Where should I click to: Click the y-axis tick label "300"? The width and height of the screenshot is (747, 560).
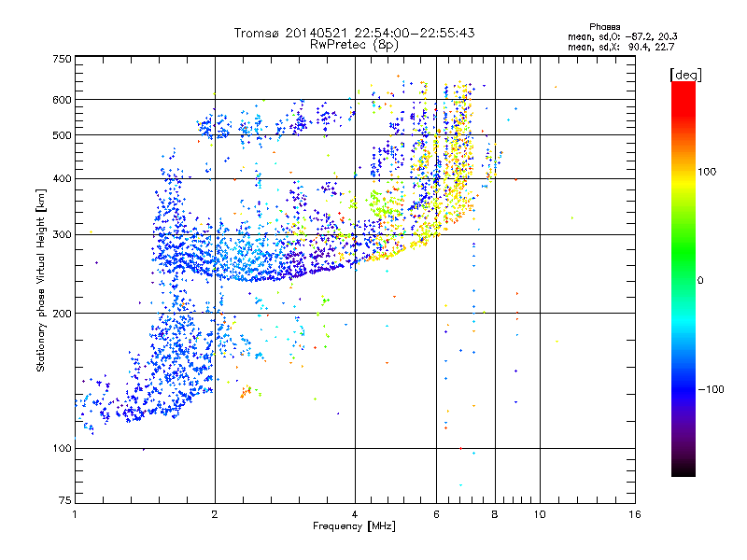pos(62,235)
